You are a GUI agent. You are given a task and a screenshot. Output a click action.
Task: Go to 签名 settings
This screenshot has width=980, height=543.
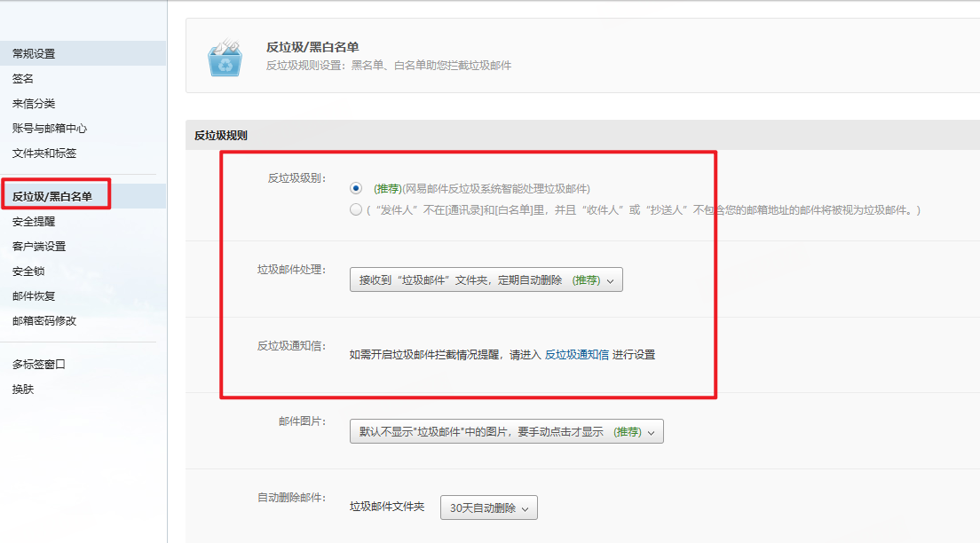click(x=23, y=79)
